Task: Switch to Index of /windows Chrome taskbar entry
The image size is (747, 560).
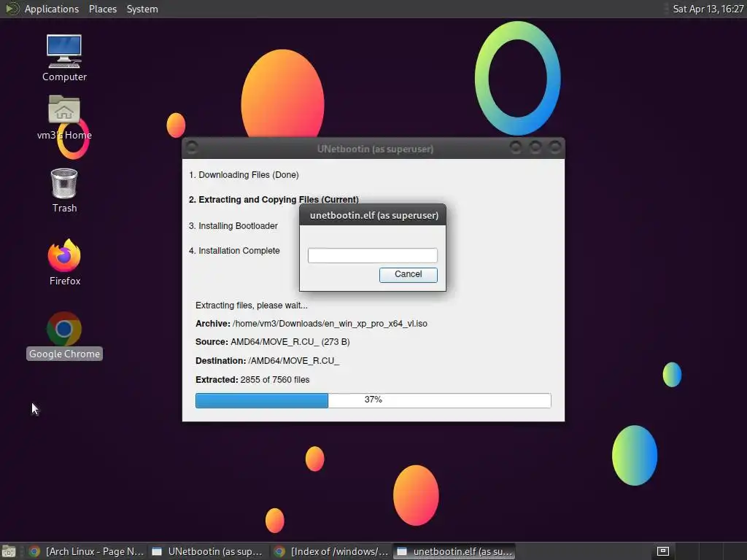Action: tap(332, 551)
